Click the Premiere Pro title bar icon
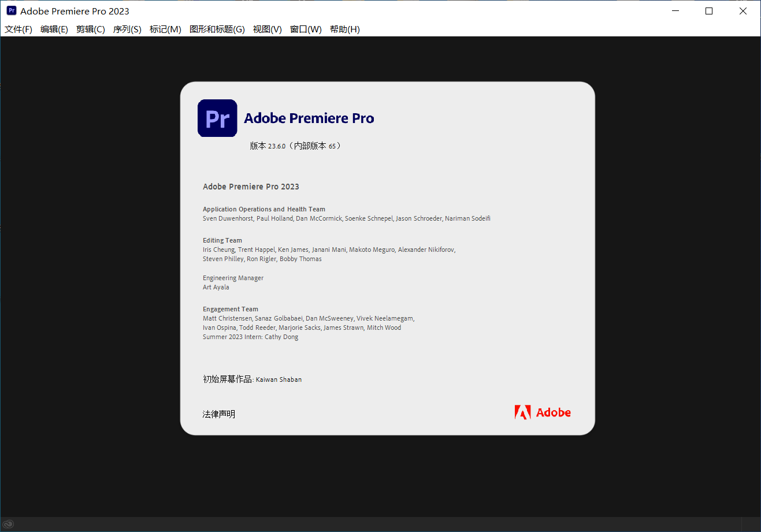Screen dimensions: 761x532 12,10
